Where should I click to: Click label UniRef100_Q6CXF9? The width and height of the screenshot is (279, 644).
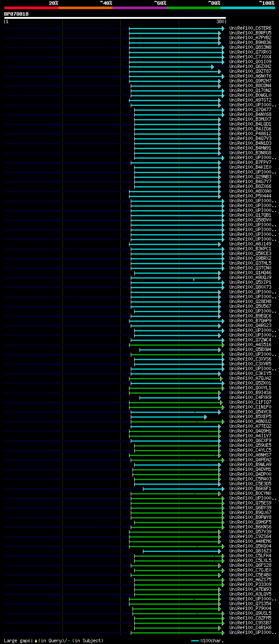pos(250,441)
